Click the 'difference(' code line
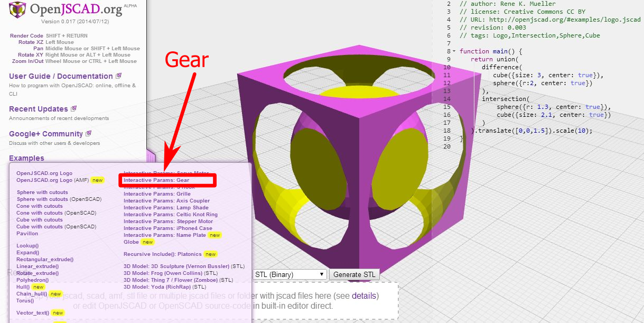 point(502,67)
